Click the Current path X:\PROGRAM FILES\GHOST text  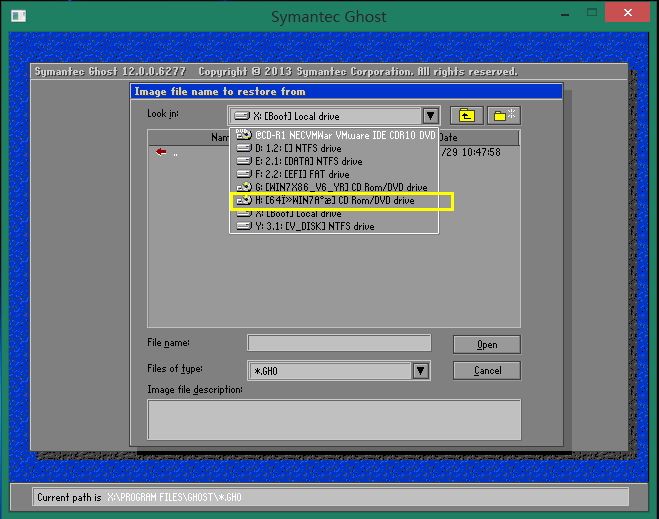pyautogui.click(x=174, y=498)
